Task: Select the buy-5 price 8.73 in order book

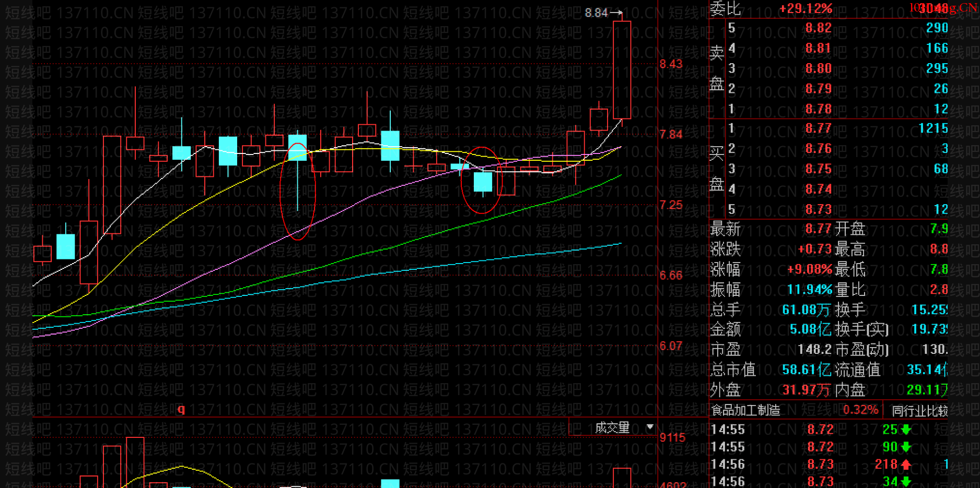Action: pos(818,209)
